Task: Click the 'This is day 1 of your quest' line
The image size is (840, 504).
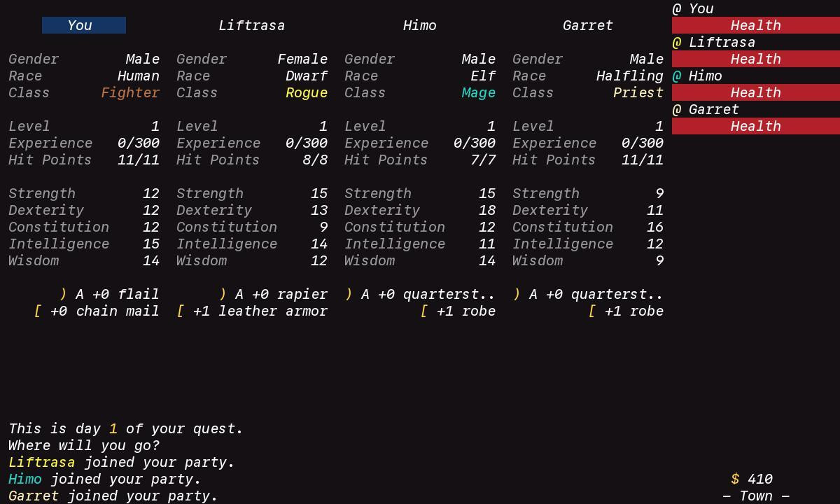Action: coord(126,429)
